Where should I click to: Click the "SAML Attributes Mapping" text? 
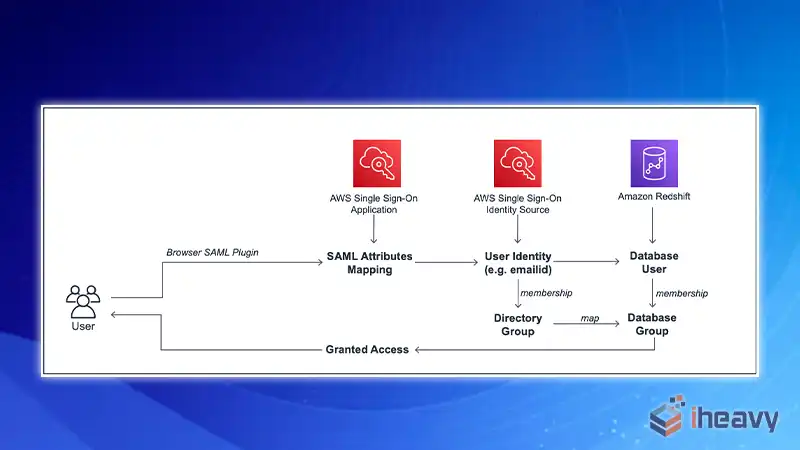coord(369,263)
